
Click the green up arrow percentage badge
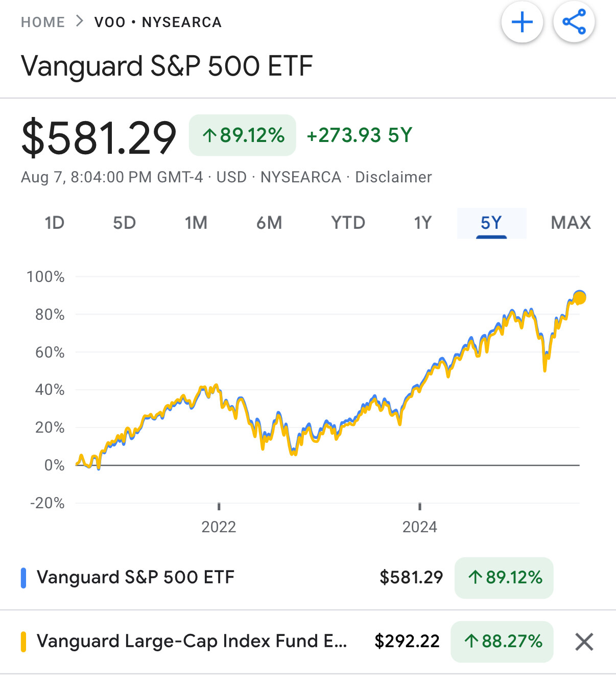243,135
